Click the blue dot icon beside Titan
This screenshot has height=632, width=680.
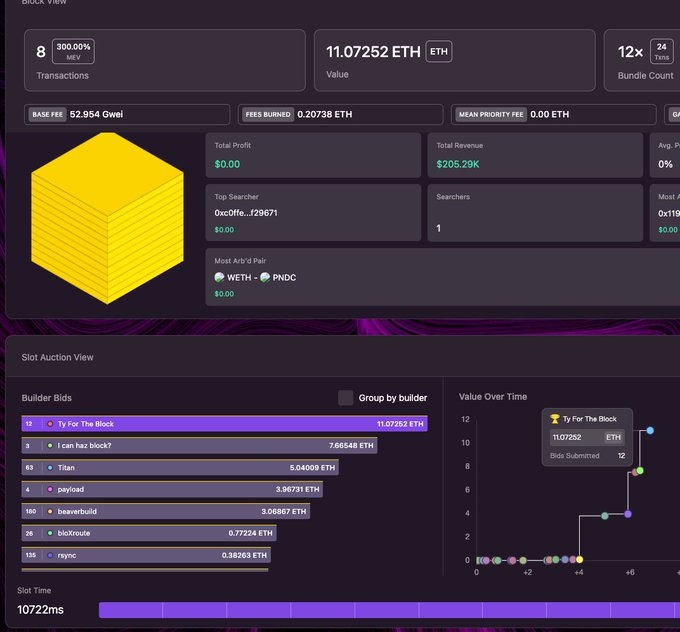click(50, 468)
